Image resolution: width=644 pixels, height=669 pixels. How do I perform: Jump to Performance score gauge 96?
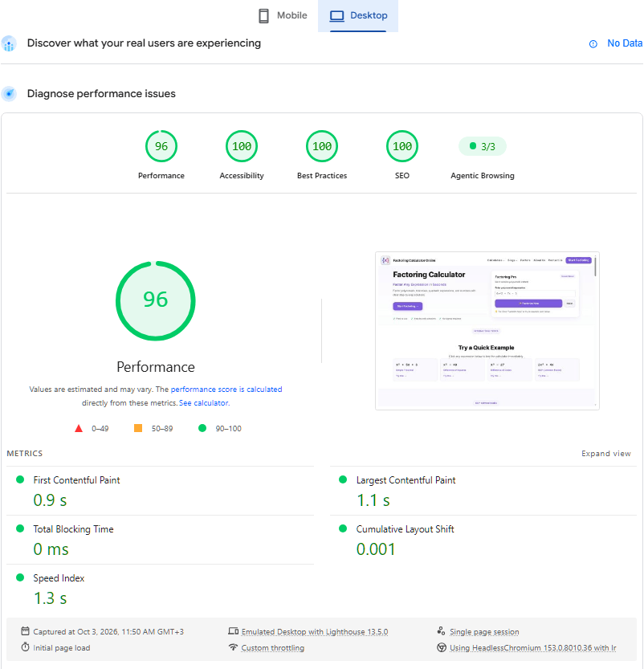coord(161,146)
